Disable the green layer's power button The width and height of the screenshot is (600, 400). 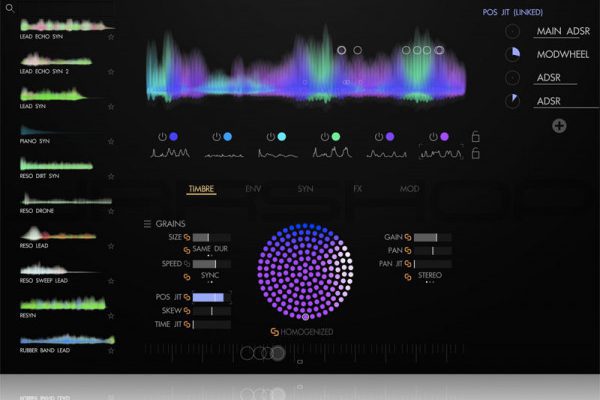coord(324,136)
